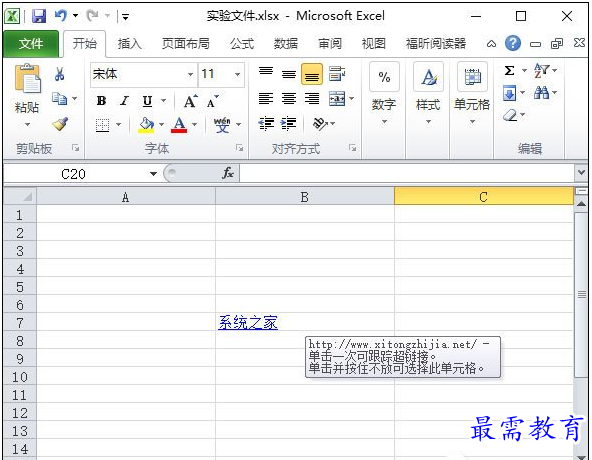This screenshot has height=460, width=592.
Task: Click the phonetic guide wén icon
Action: point(222,125)
